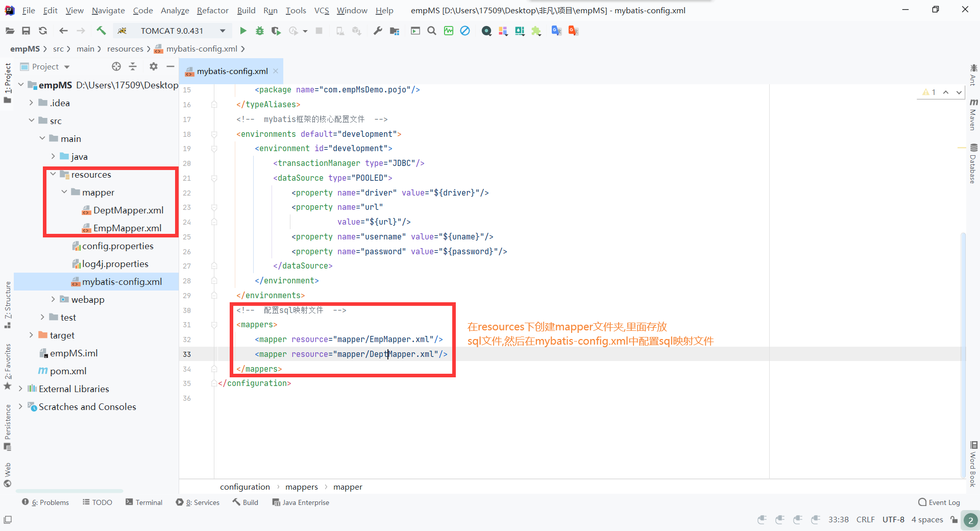The width and height of the screenshot is (980, 531).
Task: Collapse the src folder
Action: 31,120
